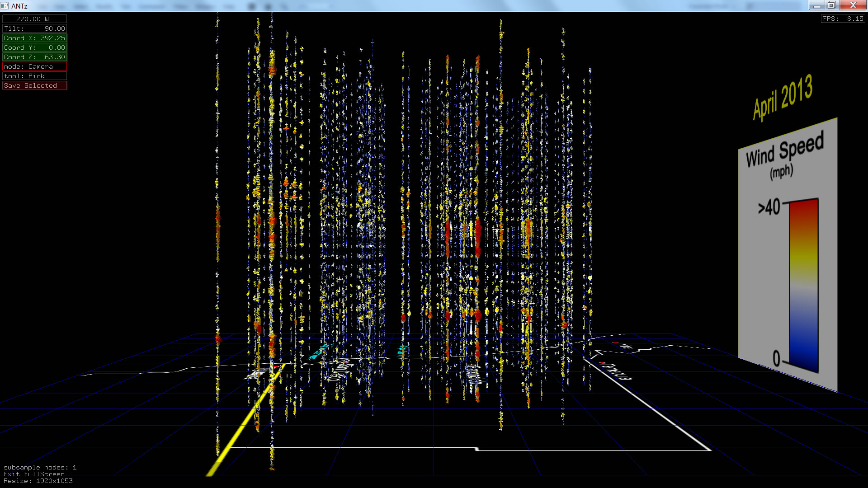Click the >40 label on legend
Screen dimensions: 868x488
click(x=769, y=207)
